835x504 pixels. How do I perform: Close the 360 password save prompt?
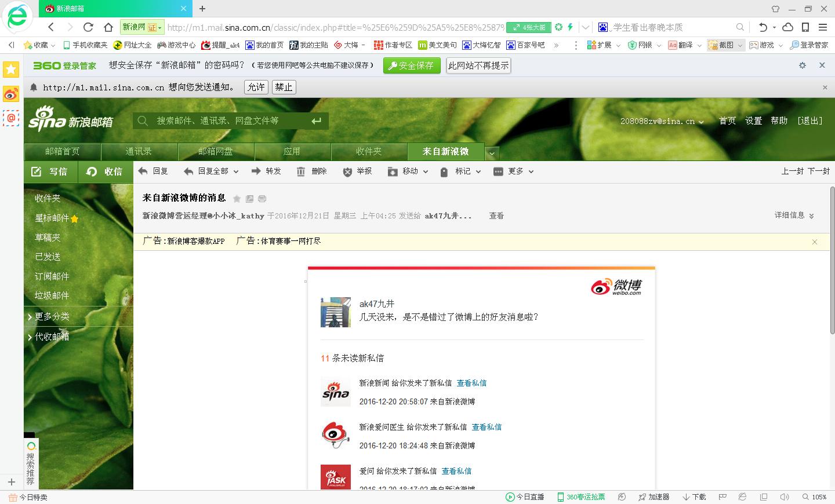[822, 65]
